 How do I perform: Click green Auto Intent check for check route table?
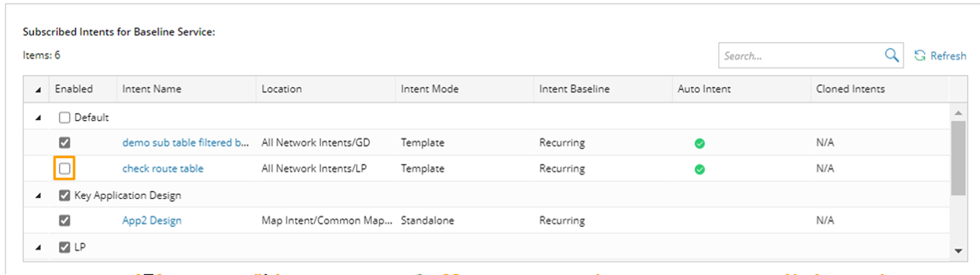pos(700,169)
